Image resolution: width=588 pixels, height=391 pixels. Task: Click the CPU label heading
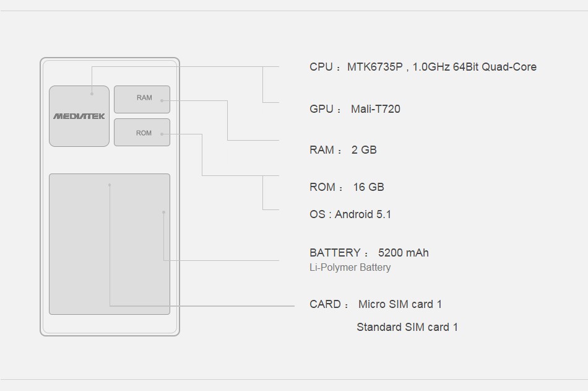(321, 67)
